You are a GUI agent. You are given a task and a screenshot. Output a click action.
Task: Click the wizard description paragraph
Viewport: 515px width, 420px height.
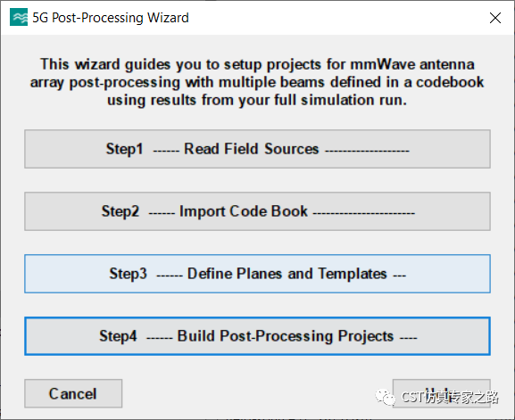coord(257,82)
